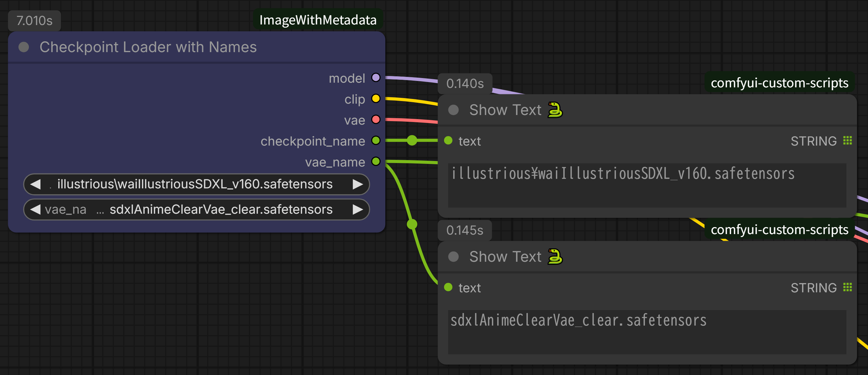
Task: Collapse the upper Show Text node dot
Action: pos(454,110)
